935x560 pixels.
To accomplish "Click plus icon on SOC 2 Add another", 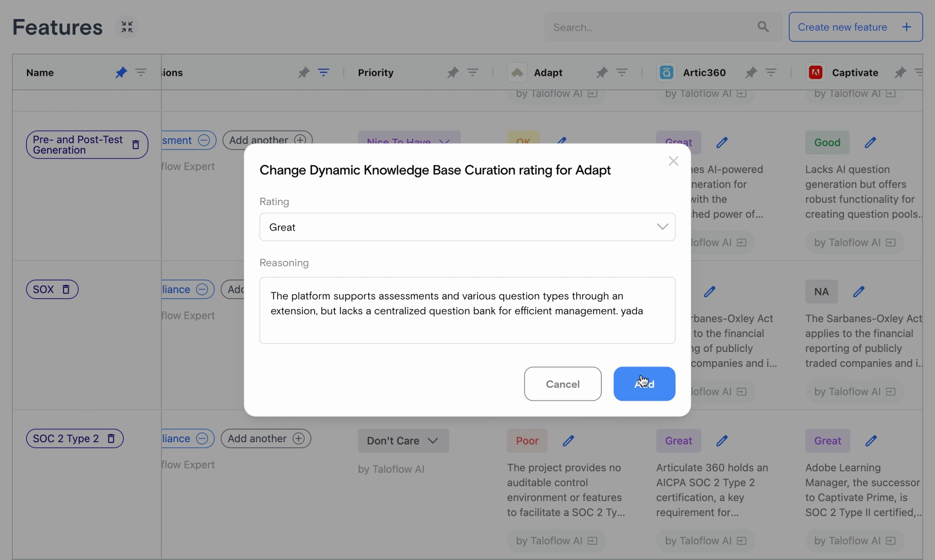I will [x=299, y=439].
